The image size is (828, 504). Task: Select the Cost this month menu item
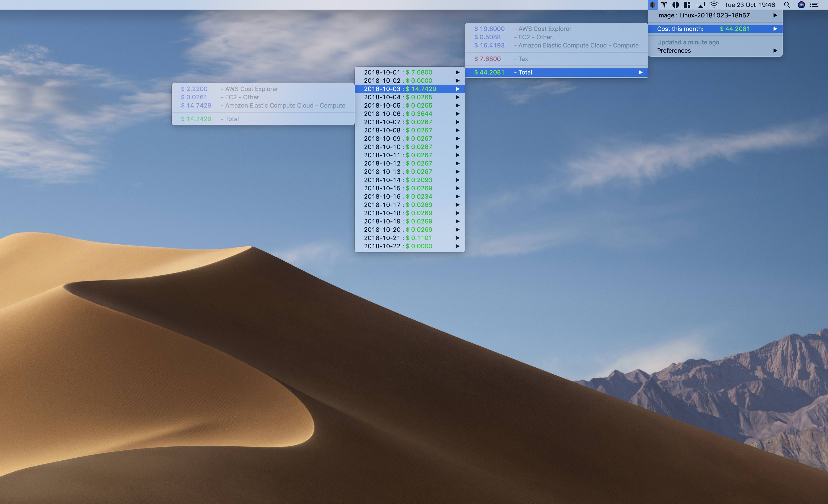[715, 29]
